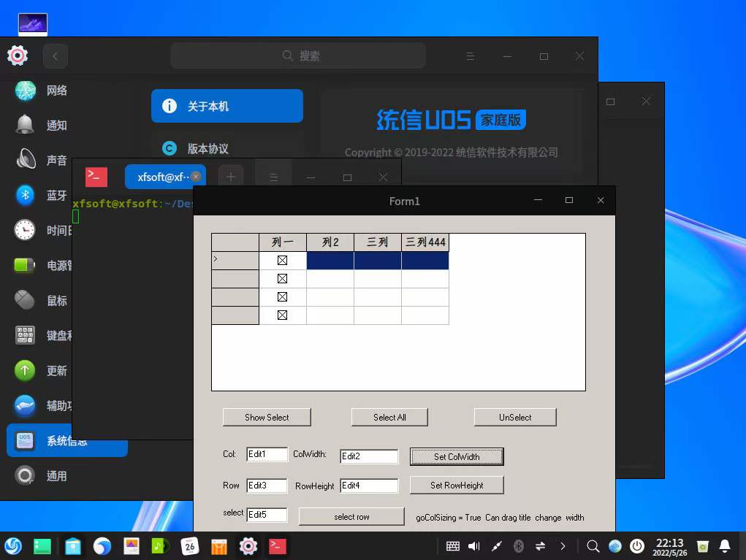Click the Bluetooth tray icon
746x560 pixels.
[519, 546]
